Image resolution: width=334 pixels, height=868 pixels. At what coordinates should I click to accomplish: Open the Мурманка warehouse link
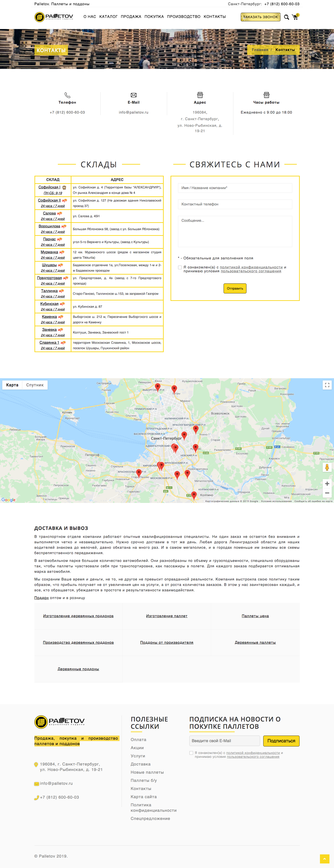click(49, 252)
